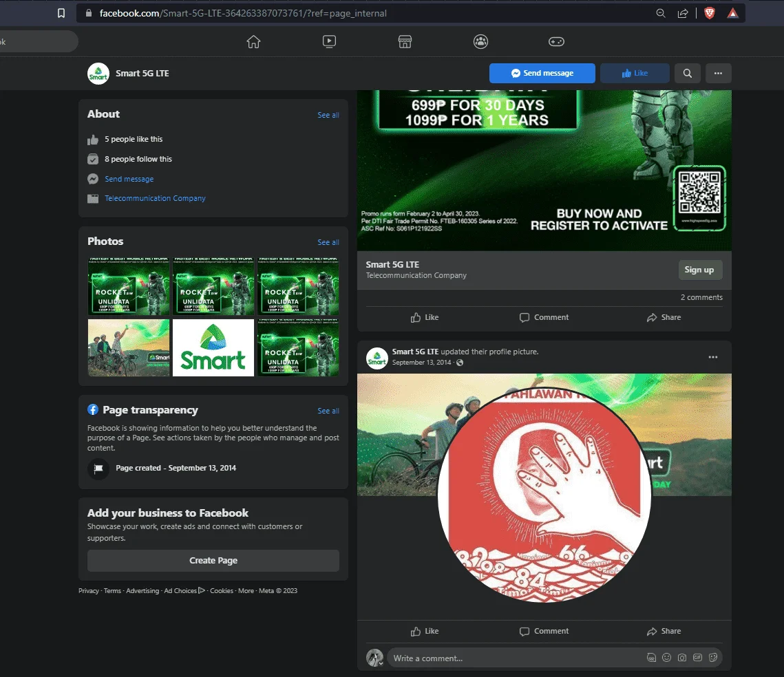Search within the Smart 5G LTE page
Image resolution: width=784 pixels, height=677 pixels.
[688, 73]
